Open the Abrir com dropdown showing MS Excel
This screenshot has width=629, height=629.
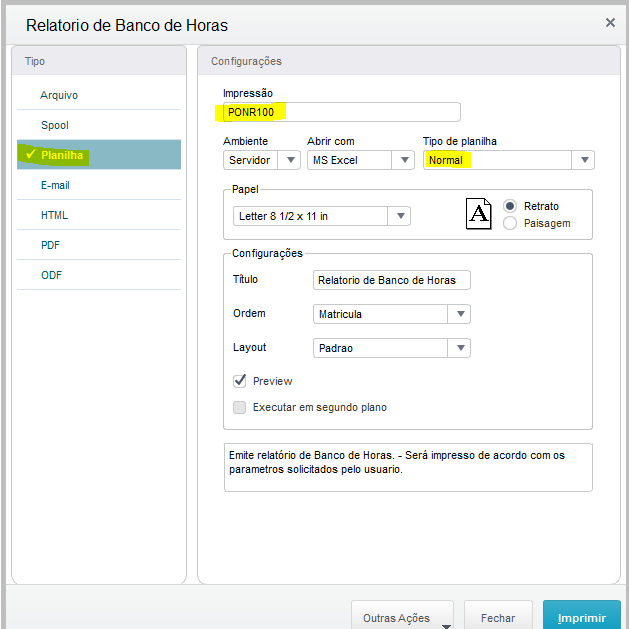click(360, 160)
